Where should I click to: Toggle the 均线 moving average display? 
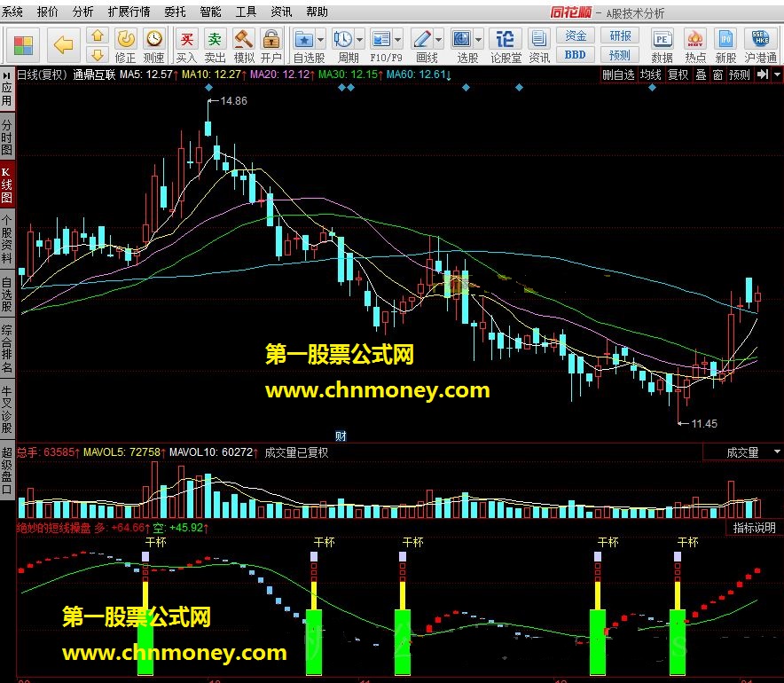(x=650, y=75)
